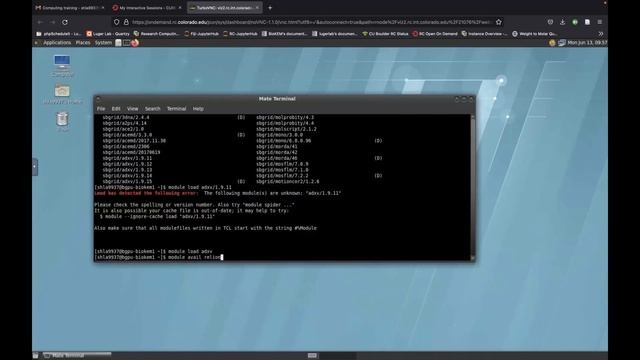Expand the noVNC side control panel handle

35,167
